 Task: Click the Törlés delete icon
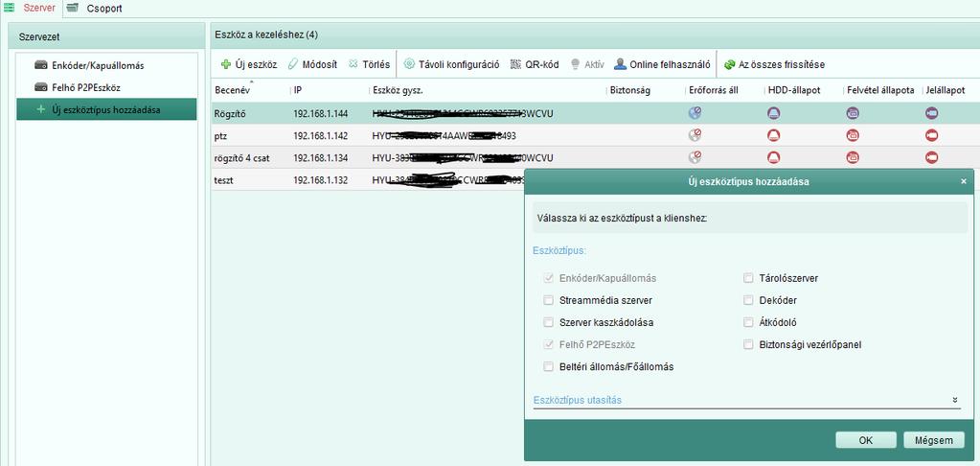[x=353, y=64]
